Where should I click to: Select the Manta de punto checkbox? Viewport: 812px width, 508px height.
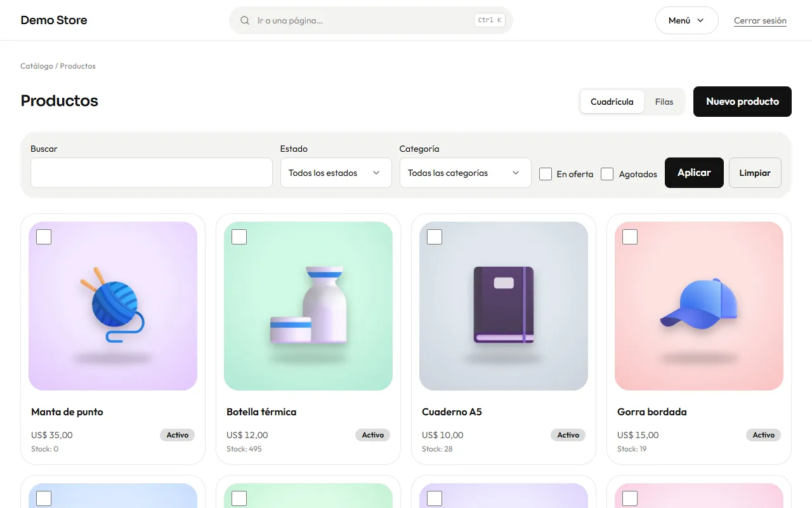click(44, 237)
